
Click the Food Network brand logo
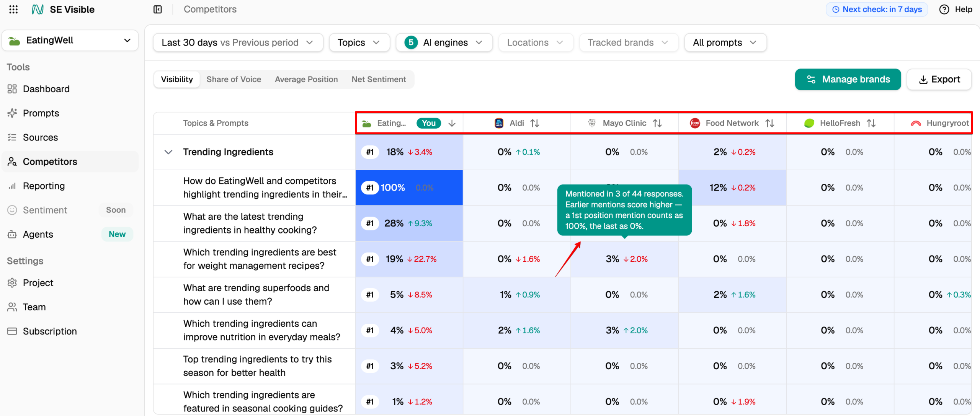point(695,123)
